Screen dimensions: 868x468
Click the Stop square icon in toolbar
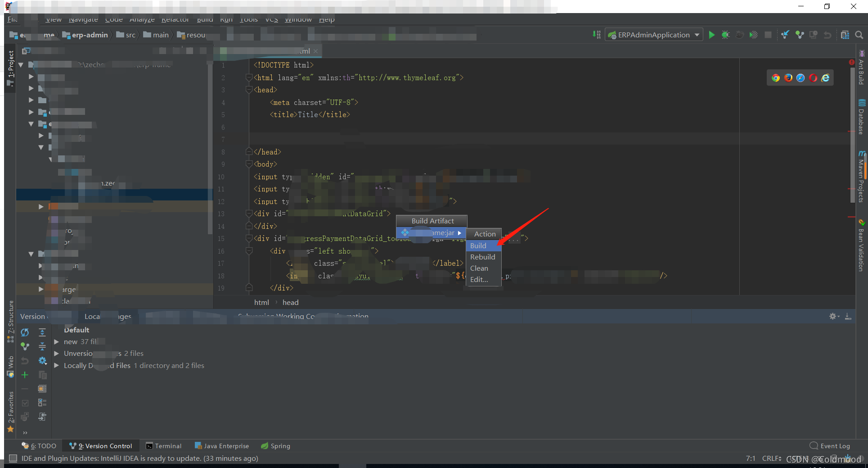click(768, 35)
